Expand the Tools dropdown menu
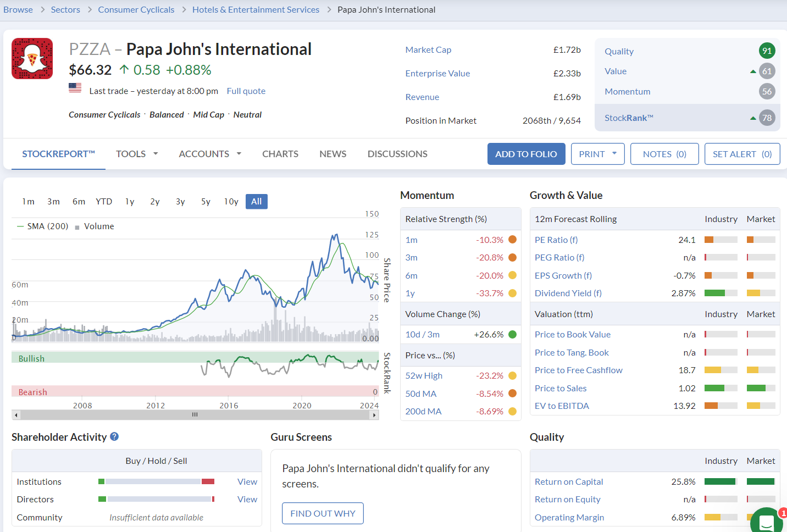Screen dimensions: 787x532 click(137, 154)
